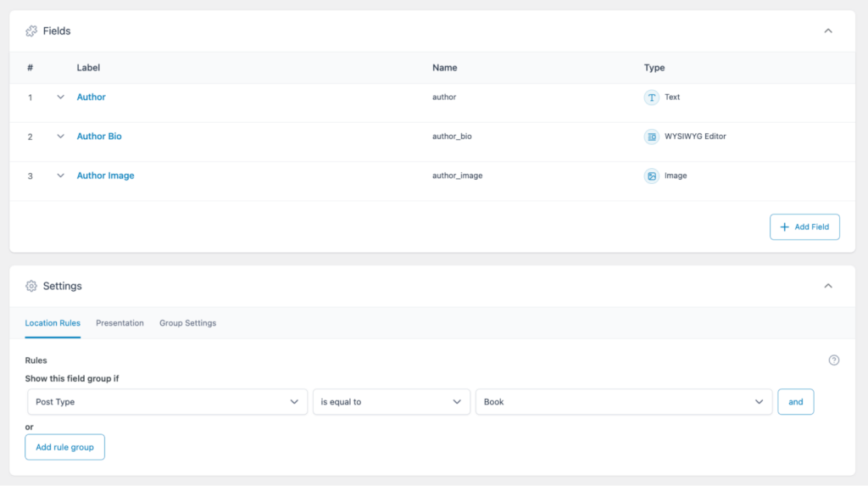Viewport: 868px width, 486px height.
Task: Collapse the Fields panel
Action: [828, 31]
